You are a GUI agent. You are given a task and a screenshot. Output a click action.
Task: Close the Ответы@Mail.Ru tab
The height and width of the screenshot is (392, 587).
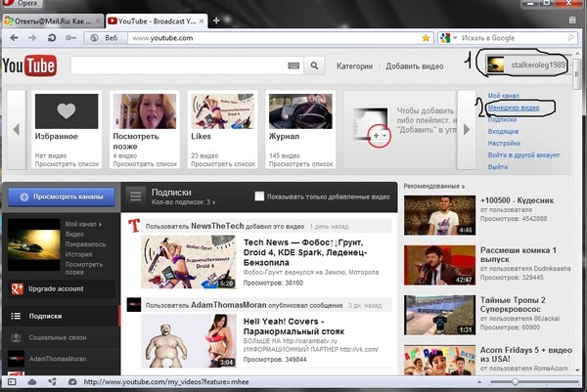pos(98,21)
